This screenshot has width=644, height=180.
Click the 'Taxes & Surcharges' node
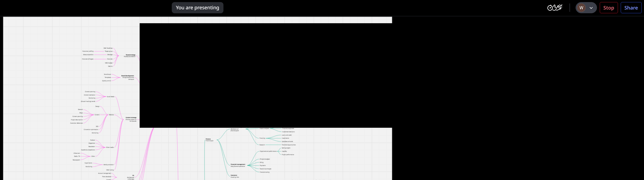pyautogui.click(x=266, y=169)
